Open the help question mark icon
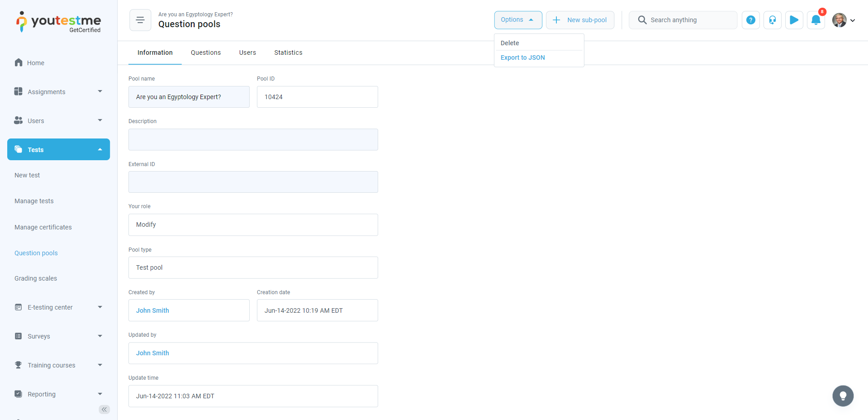868x420 pixels. [x=750, y=20]
